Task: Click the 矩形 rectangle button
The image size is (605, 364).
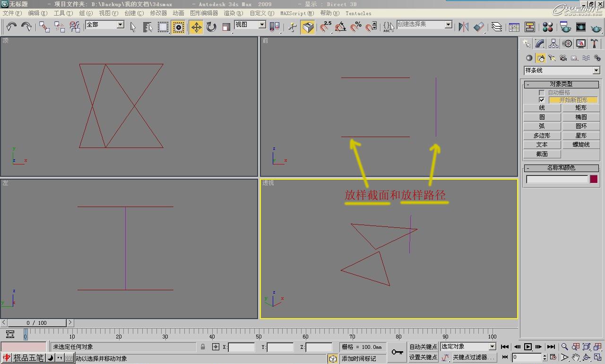Action: click(581, 108)
